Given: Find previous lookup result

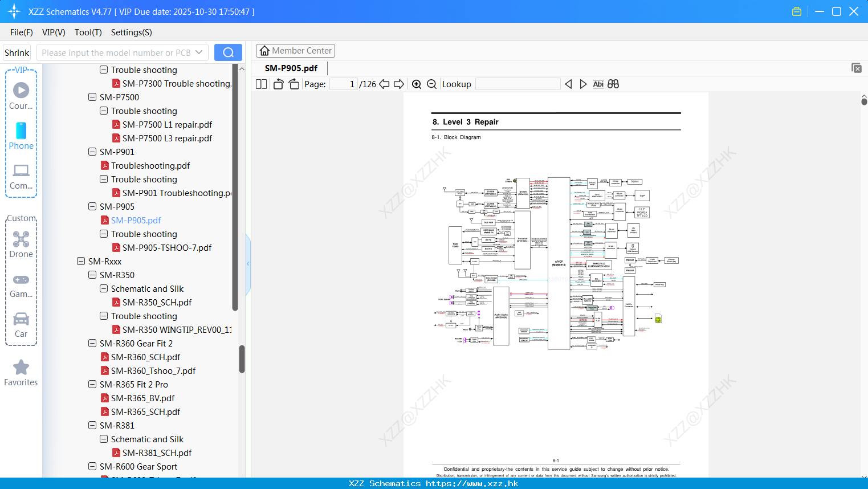Looking at the screenshot, I should point(568,84).
